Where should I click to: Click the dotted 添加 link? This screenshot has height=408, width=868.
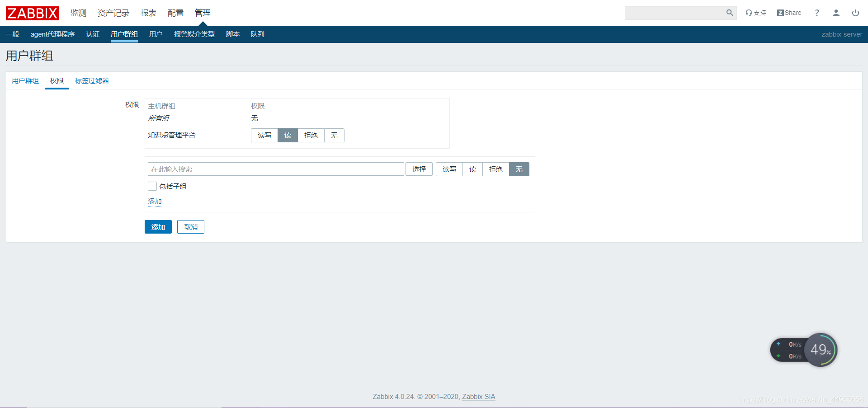(155, 202)
